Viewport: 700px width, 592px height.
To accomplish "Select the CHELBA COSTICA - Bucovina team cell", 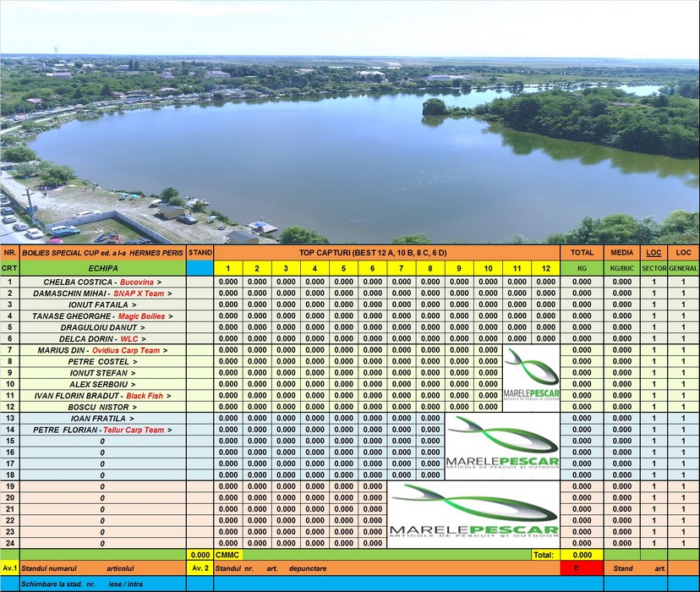I will point(103,282).
